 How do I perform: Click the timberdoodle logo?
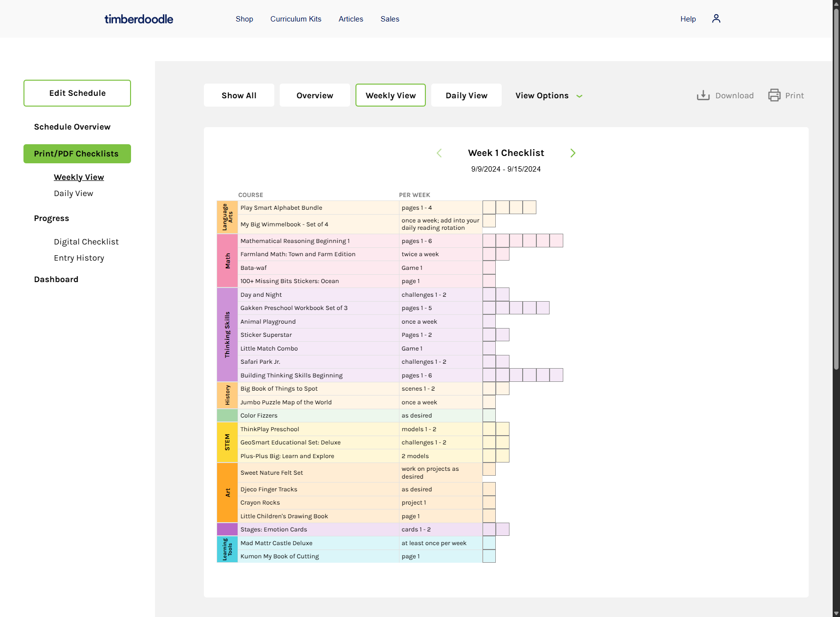tap(139, 19)
